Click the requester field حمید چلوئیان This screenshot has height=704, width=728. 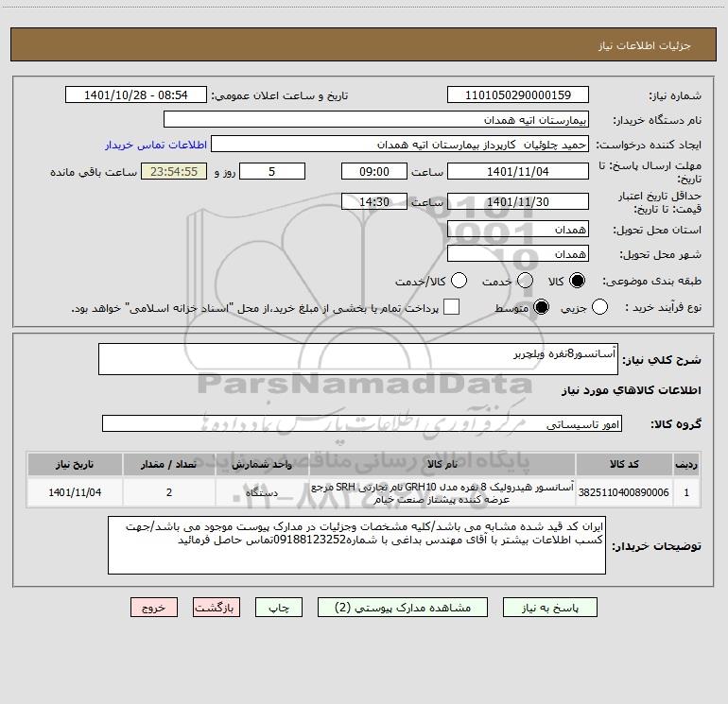[x=400, y=145]
